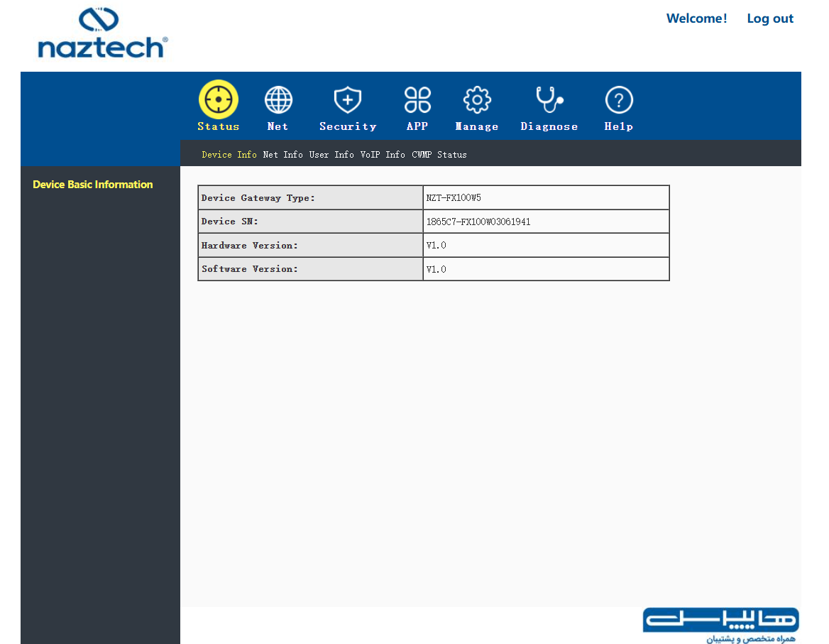Viewport: 829px width, 644px height.
Task: Switch to the CWMP Status tab
Action: pyautogui.click(x=439, y=154)
